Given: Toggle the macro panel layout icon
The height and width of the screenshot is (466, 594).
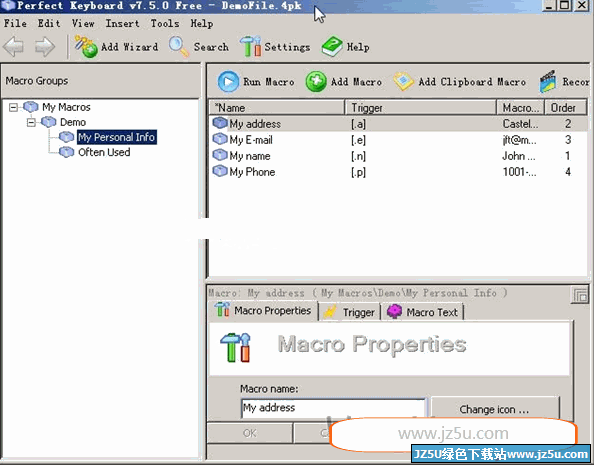Looking at the screenshot, I should 580,295.
